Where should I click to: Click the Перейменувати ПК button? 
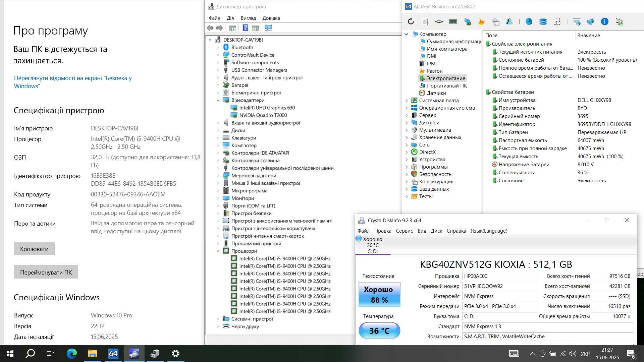[46, 272]
